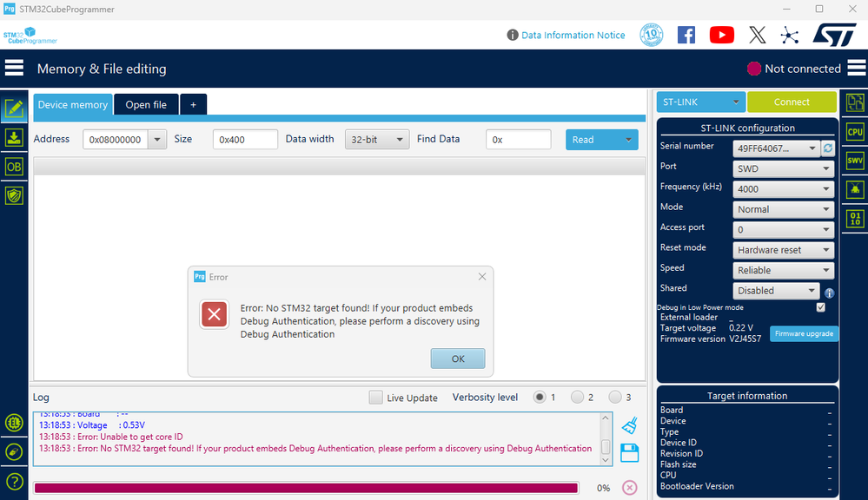
Task: Open the right-side hamburger menu
Action: (857, 68)
